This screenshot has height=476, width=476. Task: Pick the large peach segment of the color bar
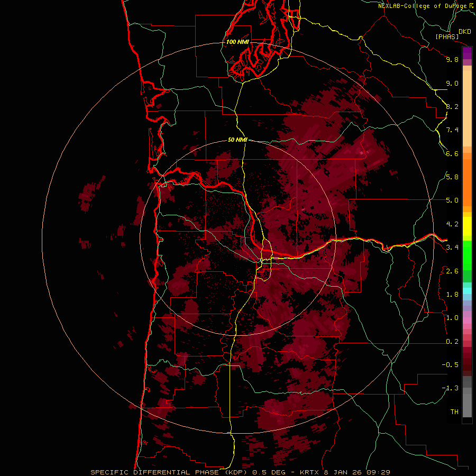point(467,108)
